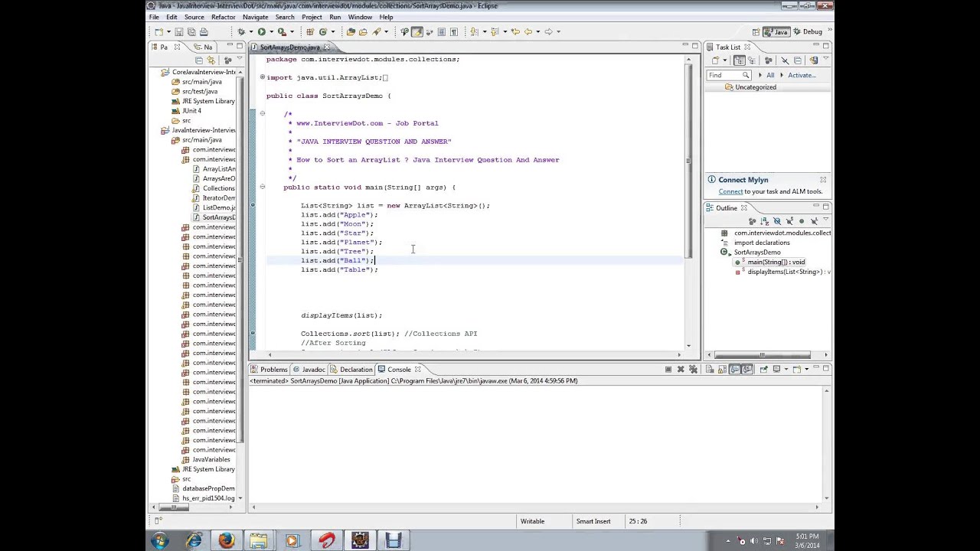This screenshot has width=980, height=551.
Task: Toggle Sort alphabetically in the Outline view
Action: [x=764, y=221]
